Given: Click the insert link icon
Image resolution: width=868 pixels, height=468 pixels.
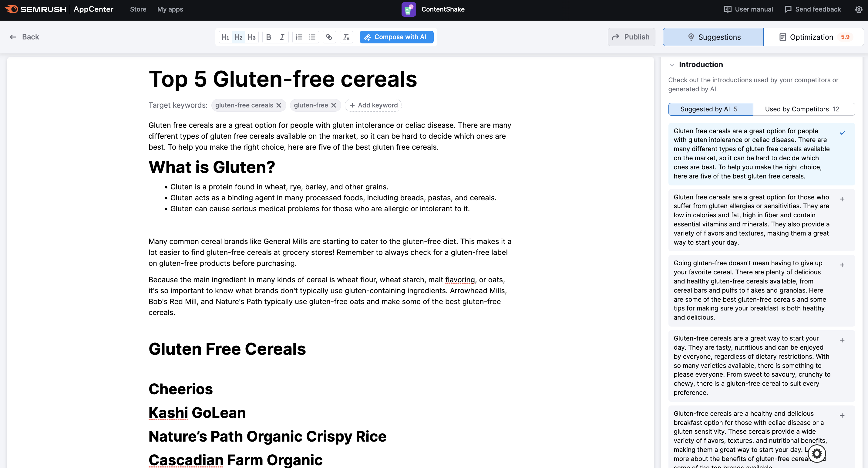Looking at the screenshot, I should [x=329, y=37].
